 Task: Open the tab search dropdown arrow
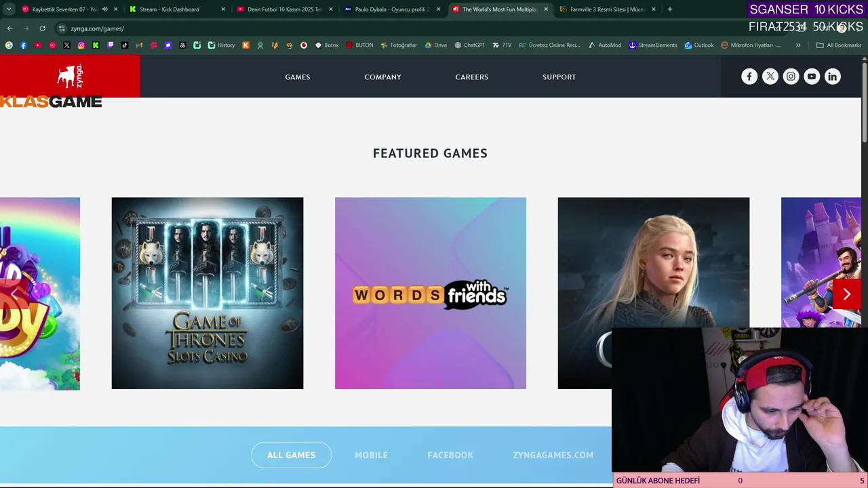(x=9, y=9)
